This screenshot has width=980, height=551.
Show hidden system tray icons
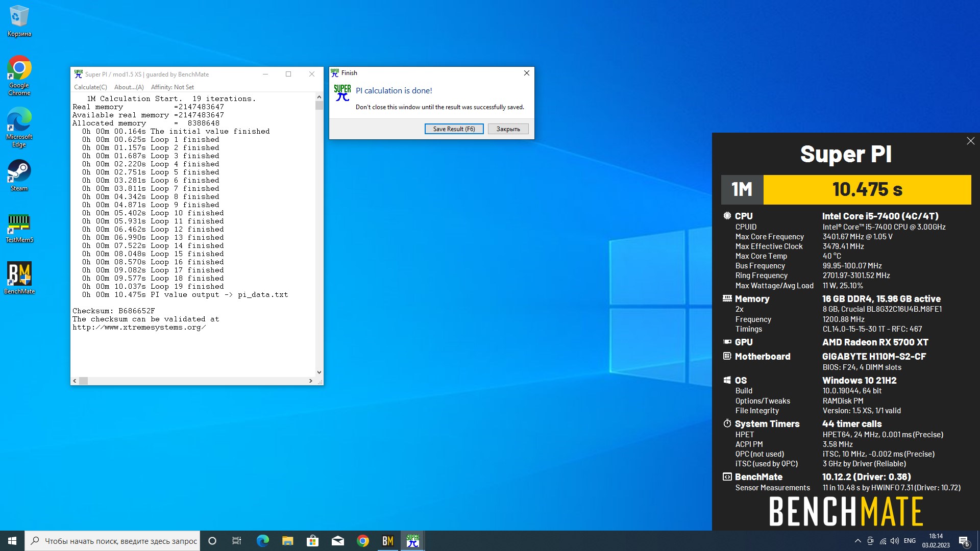857,541
